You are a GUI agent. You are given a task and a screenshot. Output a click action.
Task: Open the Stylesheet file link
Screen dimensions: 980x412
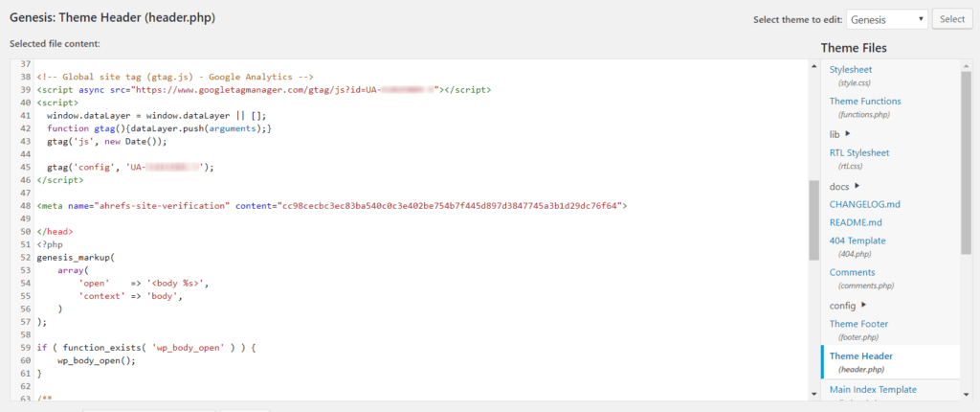coord(851,70)
